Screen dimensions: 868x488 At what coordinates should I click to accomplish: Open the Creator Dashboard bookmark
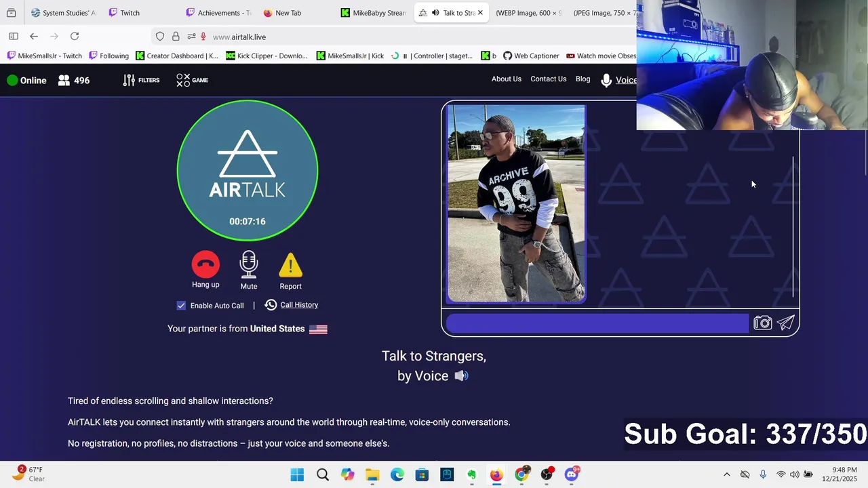(177, 56)
